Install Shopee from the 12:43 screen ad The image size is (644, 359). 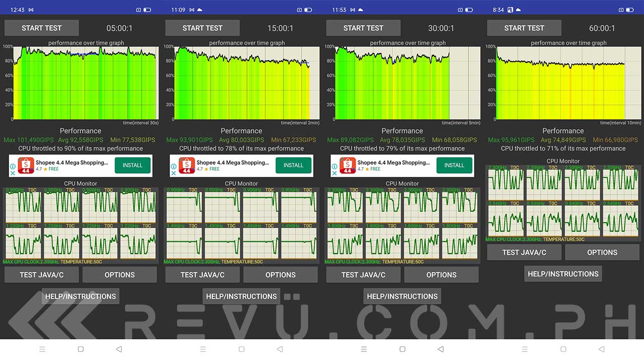133,165
